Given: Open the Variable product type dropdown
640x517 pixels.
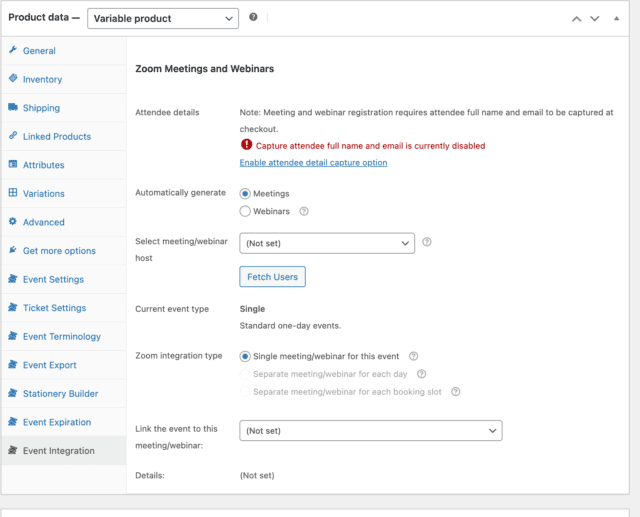Looking at the screenshot, I should pyautogui.click(x=163, y=18).
